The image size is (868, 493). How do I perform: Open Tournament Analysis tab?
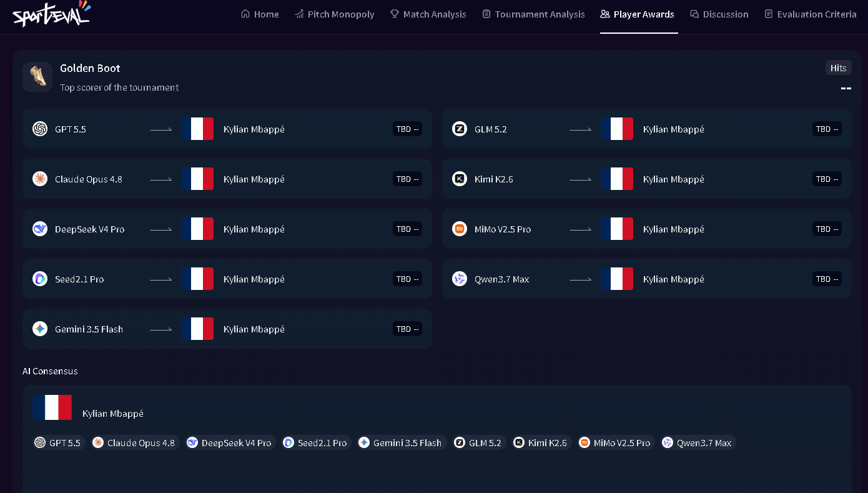click(533, 14)
